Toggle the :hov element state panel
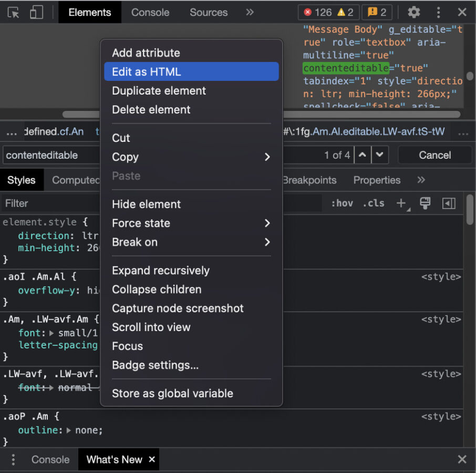This screenshot has width=476, height=473. (x=342, y=203)
